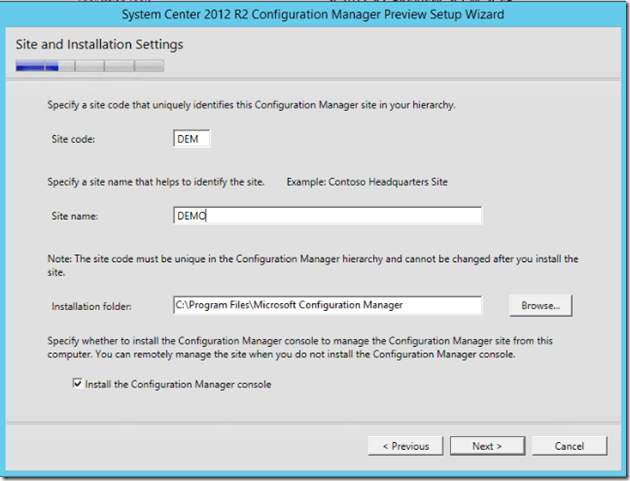This screenshot has height=481, width=630.
Task: Click the Site and Installation Settings heading
Action: (99, 45)
